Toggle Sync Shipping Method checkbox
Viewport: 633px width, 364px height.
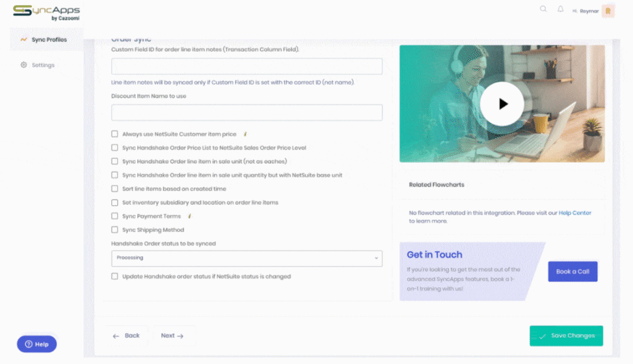tap(115, 230)
